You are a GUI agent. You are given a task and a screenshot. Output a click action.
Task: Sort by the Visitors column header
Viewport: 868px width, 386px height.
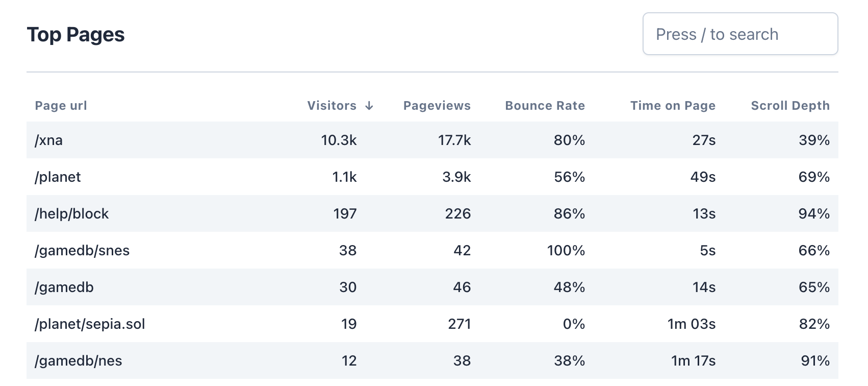[332, 106]
